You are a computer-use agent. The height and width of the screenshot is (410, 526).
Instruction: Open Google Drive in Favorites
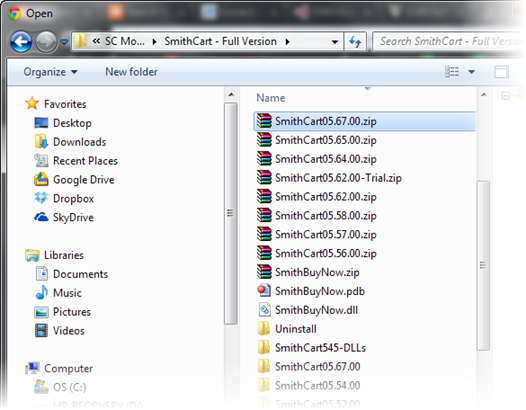(x=74, y=180)
